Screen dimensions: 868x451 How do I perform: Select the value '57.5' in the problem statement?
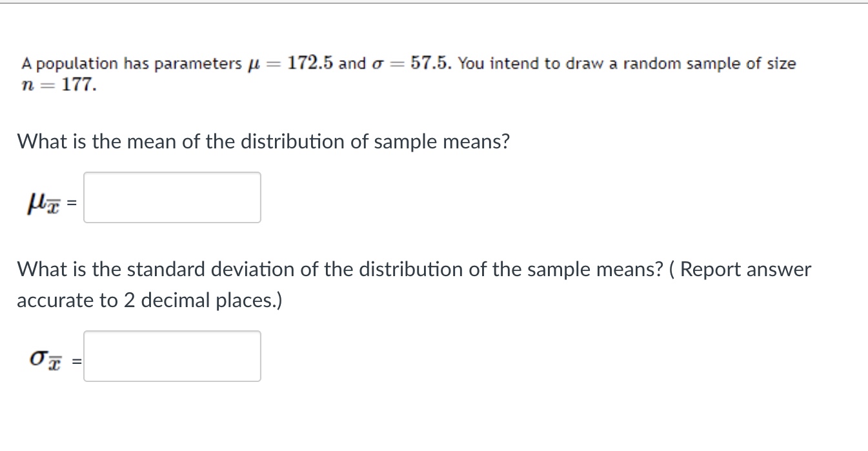(429, 63)
